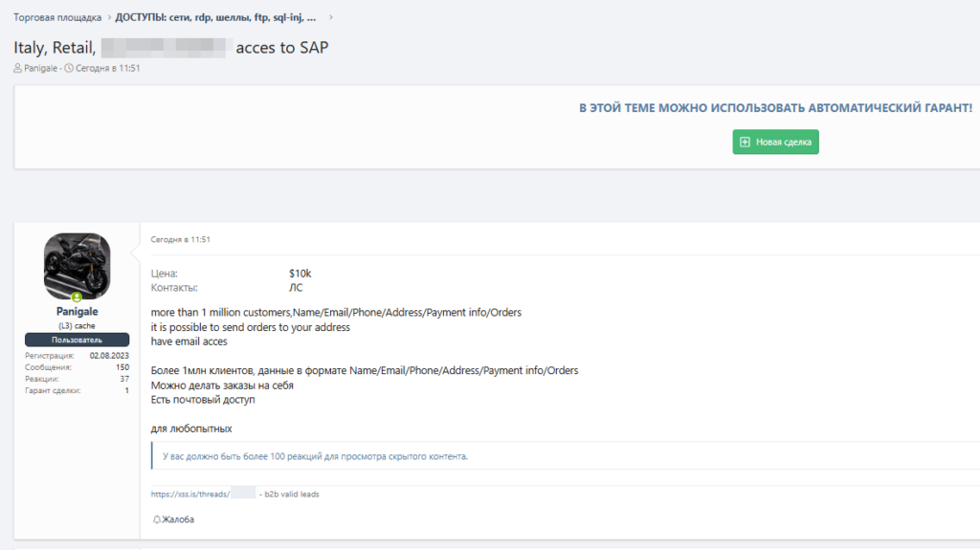Click the bell icon next to Жалоба
Viewport: 980px width, 550px height.
click(x=156, y=519)
